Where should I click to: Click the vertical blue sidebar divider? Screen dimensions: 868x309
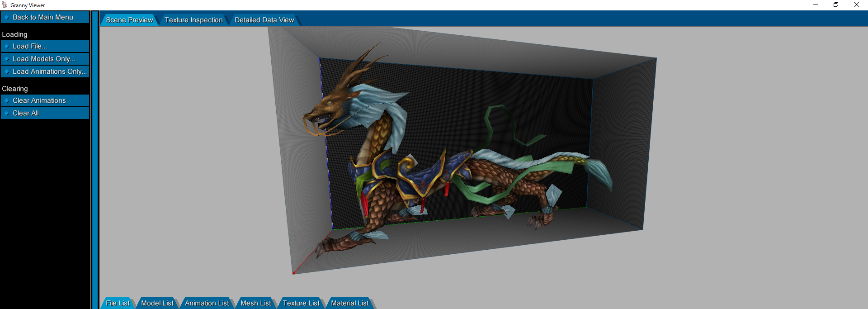[95, 158]
